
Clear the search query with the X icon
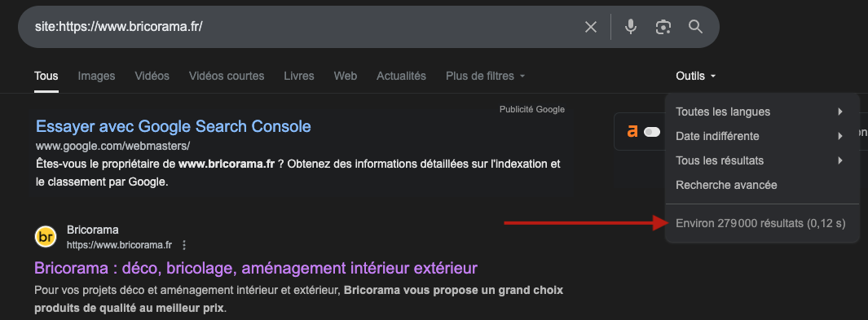click(x=591, y=27)
